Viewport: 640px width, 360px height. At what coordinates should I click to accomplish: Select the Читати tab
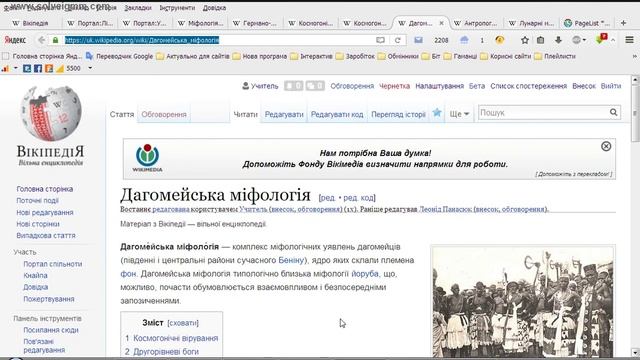[245, 114]
